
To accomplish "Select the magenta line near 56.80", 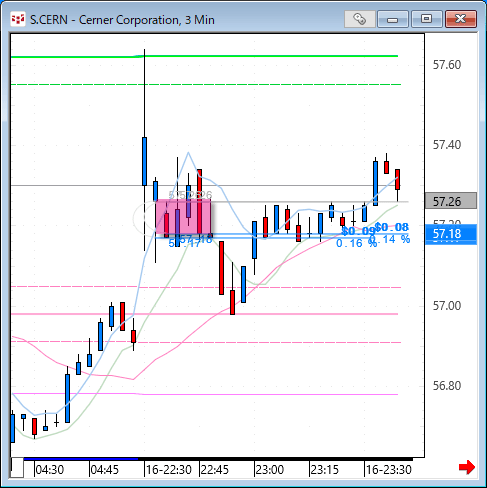I will pos(204,394).
